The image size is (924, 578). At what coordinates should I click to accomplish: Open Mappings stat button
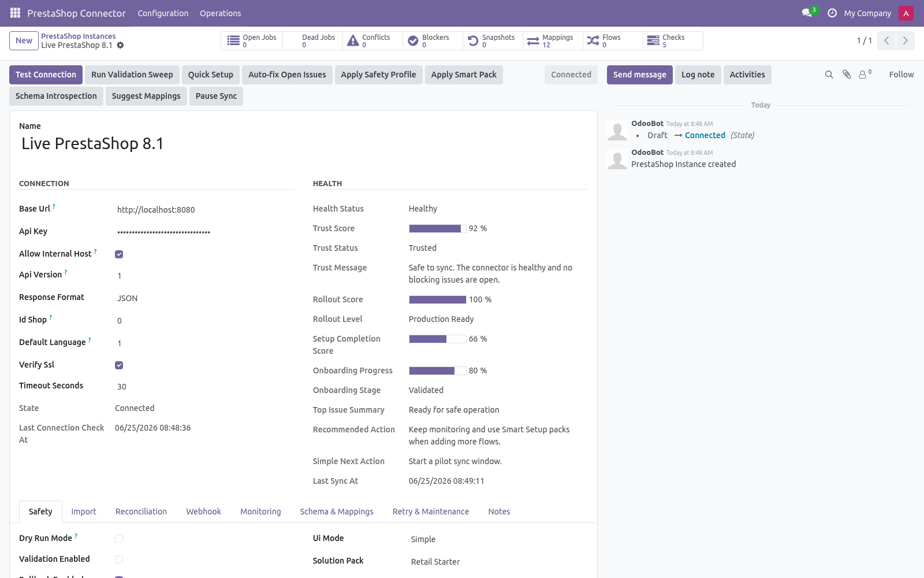tap(553, 40)
